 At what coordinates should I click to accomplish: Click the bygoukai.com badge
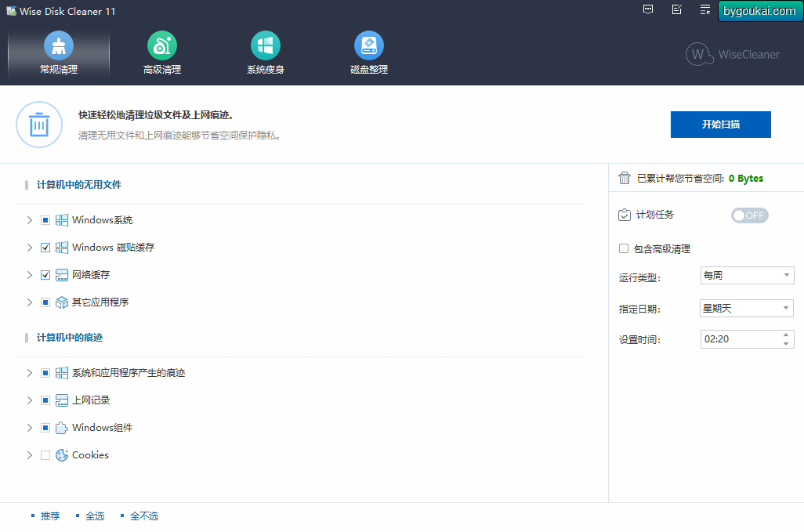point(759,11)
